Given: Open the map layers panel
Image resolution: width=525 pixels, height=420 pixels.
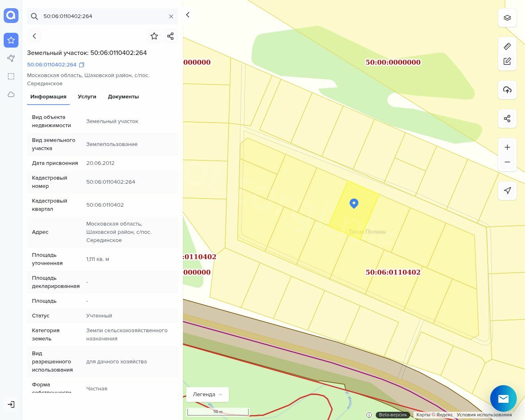Looking at the screenshot, I should [507, 18].
